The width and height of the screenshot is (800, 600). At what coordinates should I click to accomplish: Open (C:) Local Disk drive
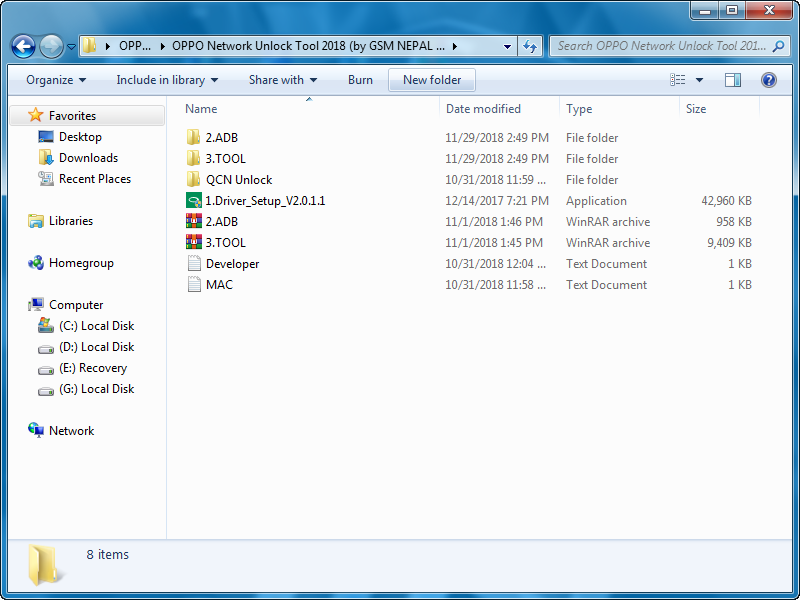coord(96,326)
